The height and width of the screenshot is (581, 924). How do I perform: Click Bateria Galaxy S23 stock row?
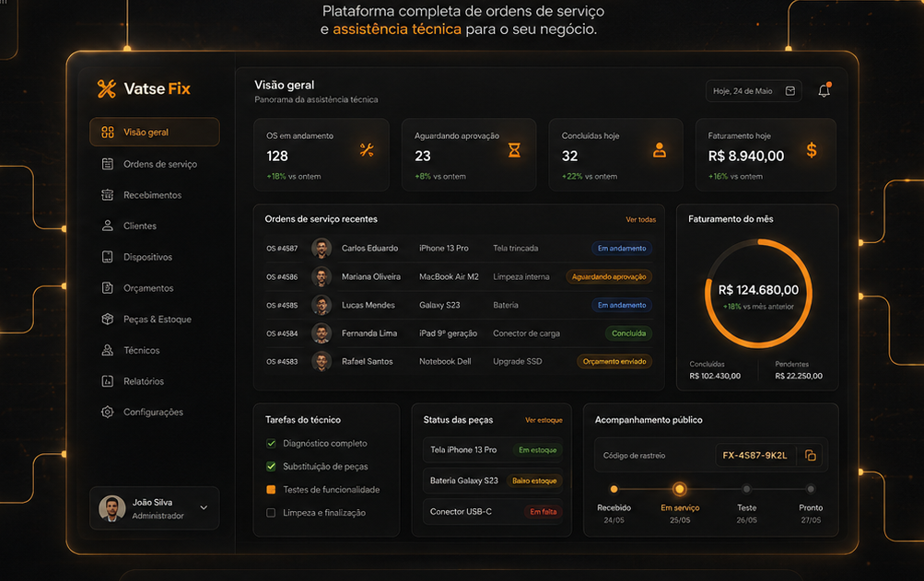click(x=493, y=481)
